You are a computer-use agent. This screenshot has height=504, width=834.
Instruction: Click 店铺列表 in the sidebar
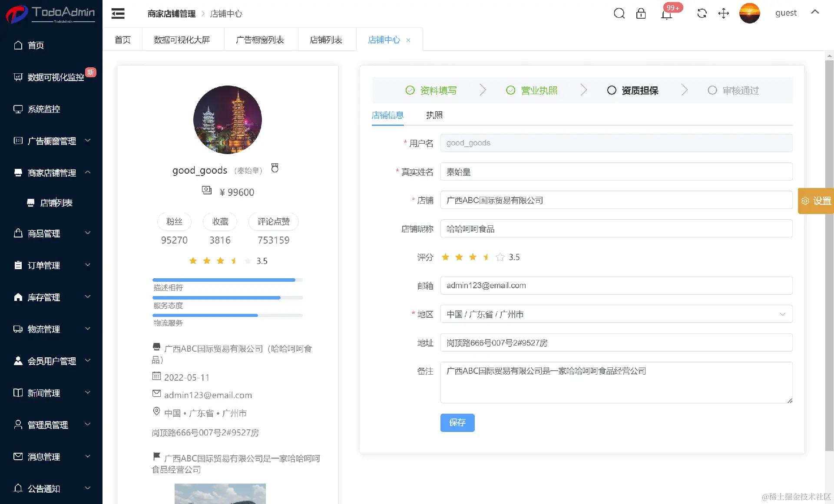56,203
